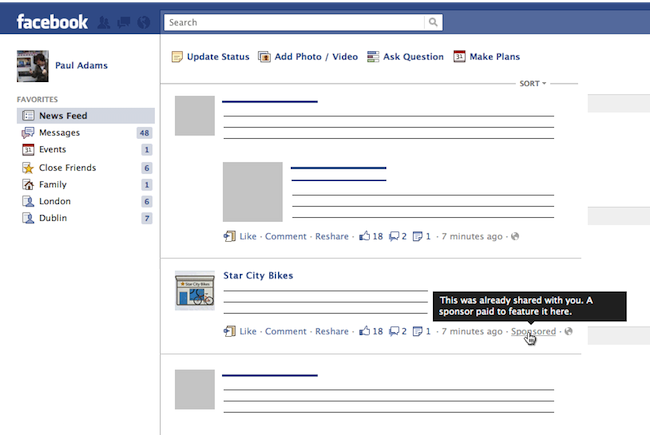The image size is (650, 435).
Task: Click the Messages speech bubble icon
Action: pos(28,133)
